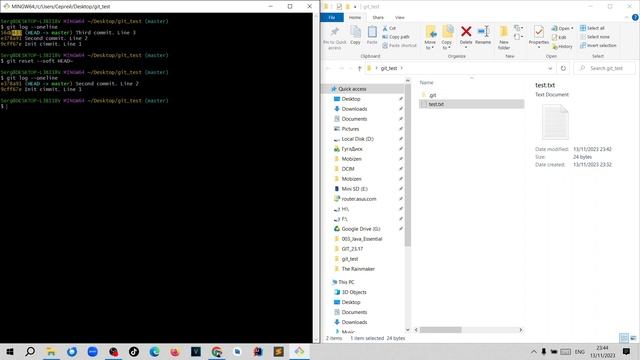Open the TikTok icon on the taskbar
The width and height of the screenshot is (640, 360).
tap(134, 351)
